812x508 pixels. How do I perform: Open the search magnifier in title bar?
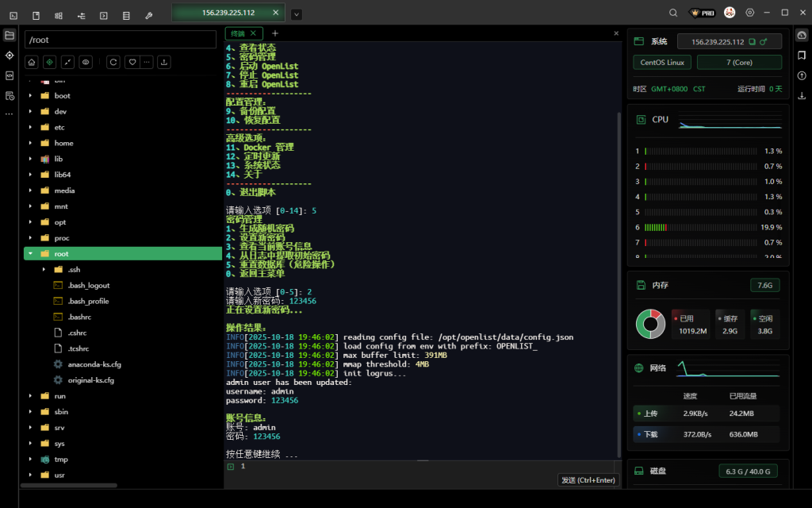point(673,13)
